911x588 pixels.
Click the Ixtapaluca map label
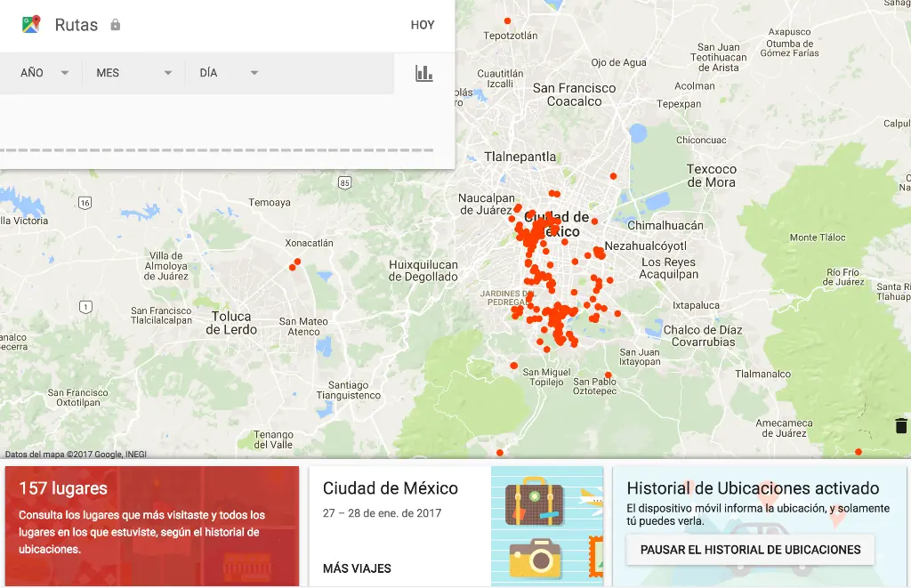click(x=696, y=305)
